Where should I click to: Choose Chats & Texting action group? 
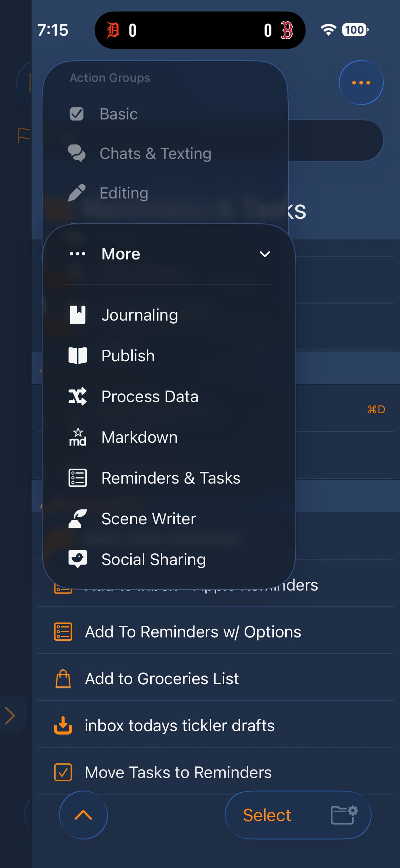coord(155,153)
